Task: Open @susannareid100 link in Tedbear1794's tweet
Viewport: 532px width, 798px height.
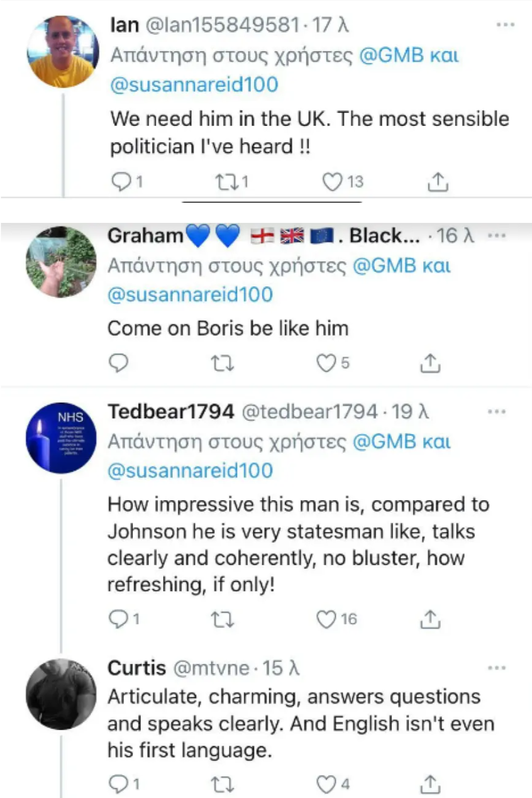Action: click(x=190, y=471)
